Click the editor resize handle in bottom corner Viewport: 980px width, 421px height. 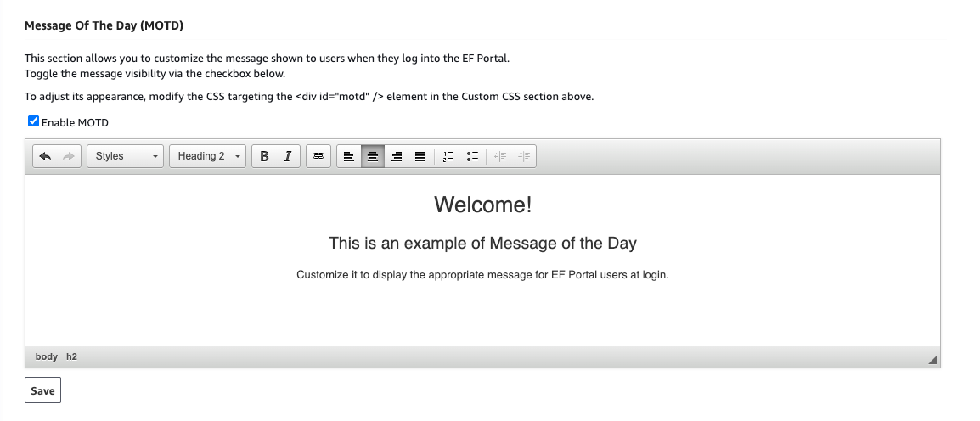coord(932,360)
